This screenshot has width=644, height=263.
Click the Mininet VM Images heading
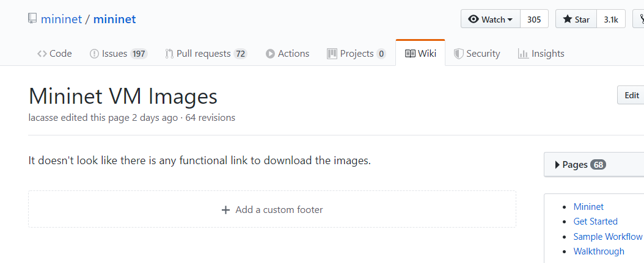coord(123,97)
